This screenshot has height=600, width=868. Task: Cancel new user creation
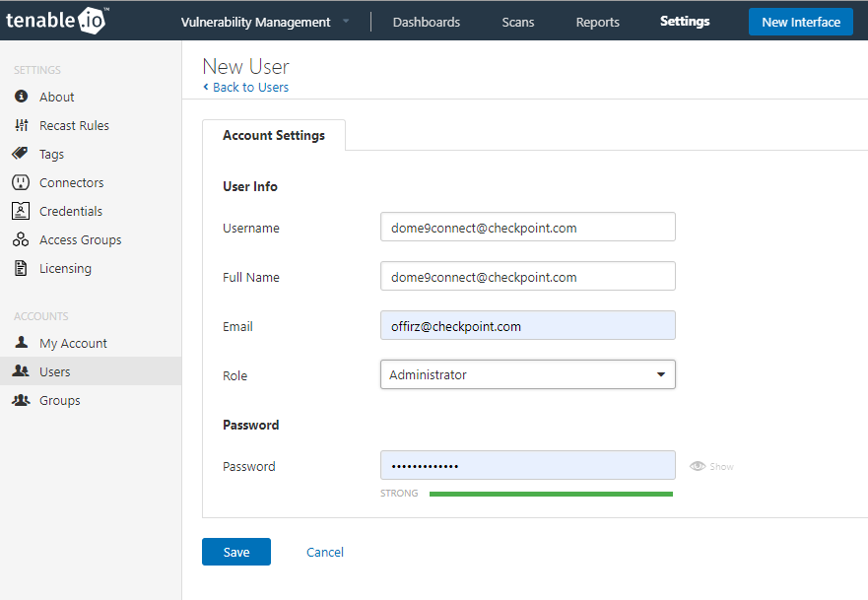pyautogui.click(x=325, y=552)
